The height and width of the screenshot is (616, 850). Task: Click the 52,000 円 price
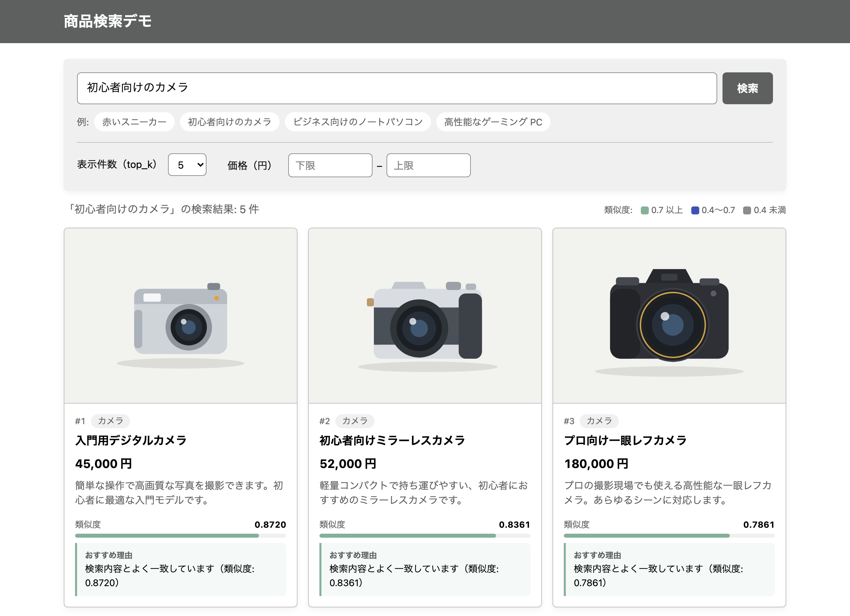pos(348,464)
